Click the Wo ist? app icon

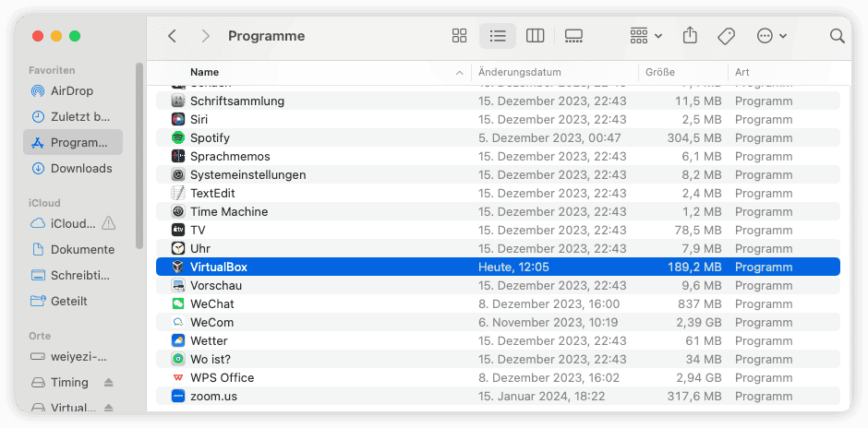(177, 360)
